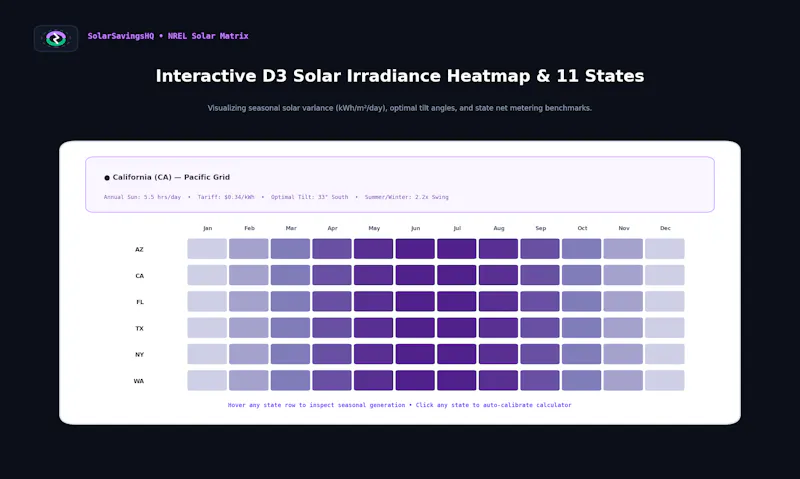
Task: Click the Nov column header
Action: [624, 228]
